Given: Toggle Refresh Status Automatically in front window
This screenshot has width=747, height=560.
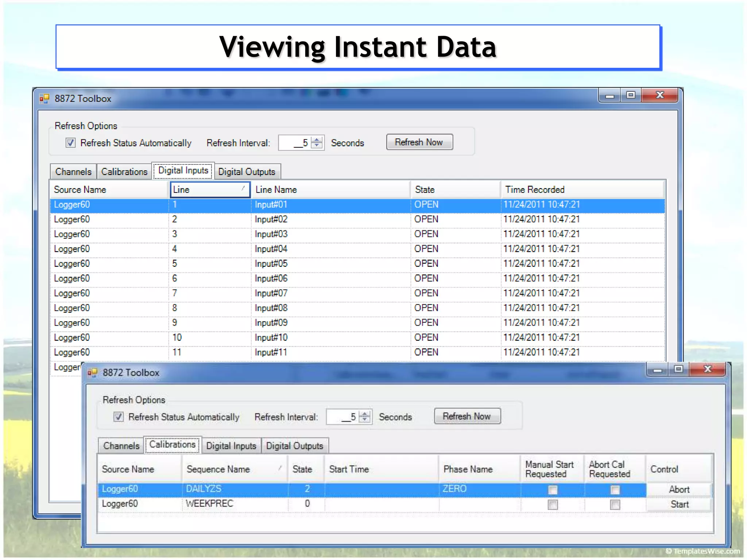Looking at the screenshot, I should tap(119, 417).
